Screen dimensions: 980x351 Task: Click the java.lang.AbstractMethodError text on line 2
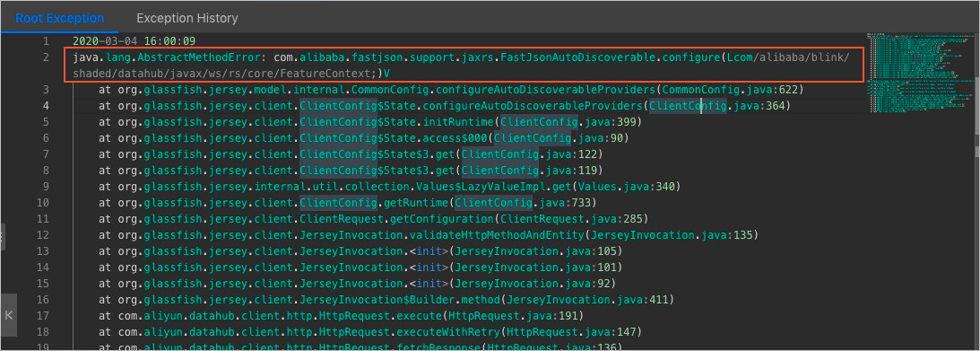tap(166, 58)
